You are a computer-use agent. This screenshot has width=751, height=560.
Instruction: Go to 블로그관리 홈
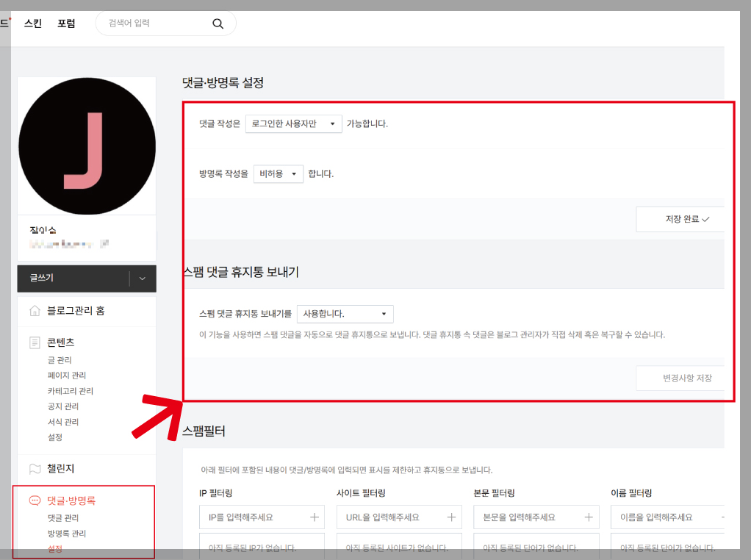pos(76,310)
